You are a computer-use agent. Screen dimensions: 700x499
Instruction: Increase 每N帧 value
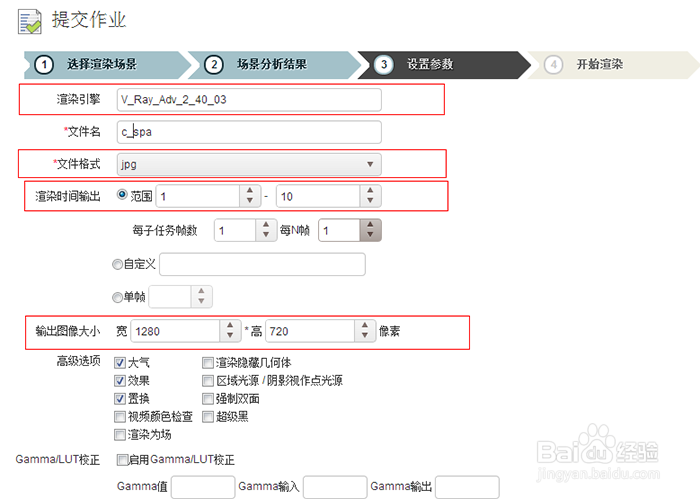tap(370, 225)
